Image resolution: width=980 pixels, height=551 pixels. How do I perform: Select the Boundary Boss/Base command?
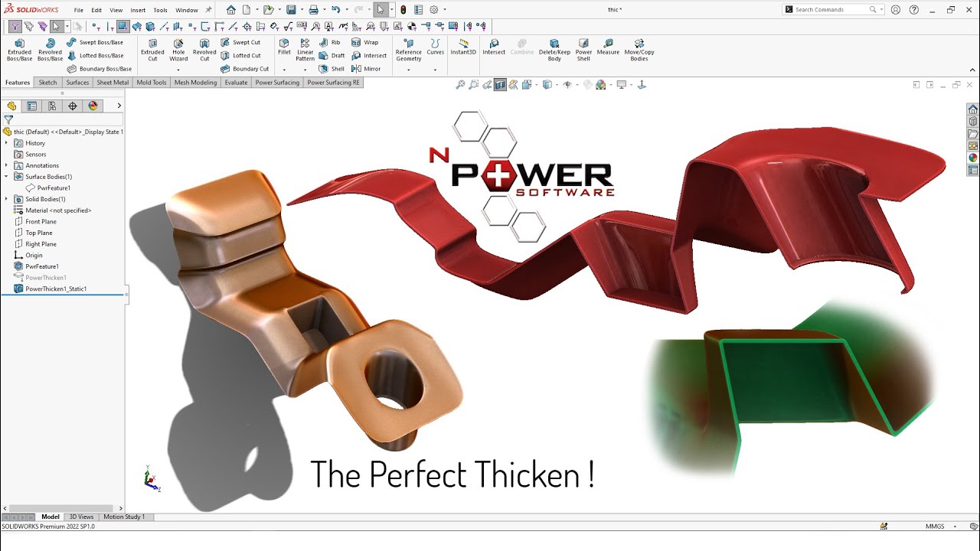(x=100, y=68)
